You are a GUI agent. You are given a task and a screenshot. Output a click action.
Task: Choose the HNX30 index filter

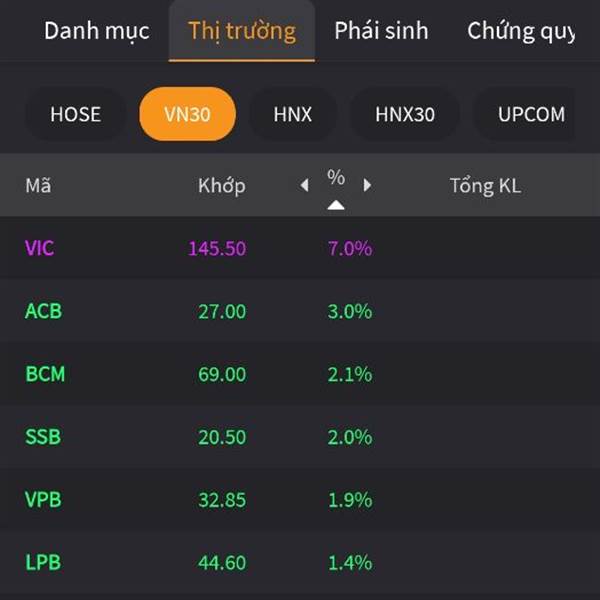[x=405, y=114]
